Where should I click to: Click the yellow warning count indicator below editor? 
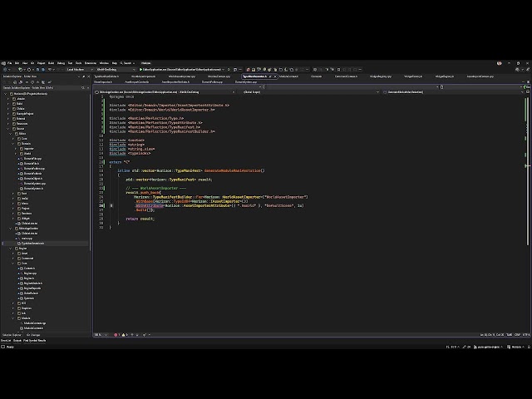click(125, 335)
